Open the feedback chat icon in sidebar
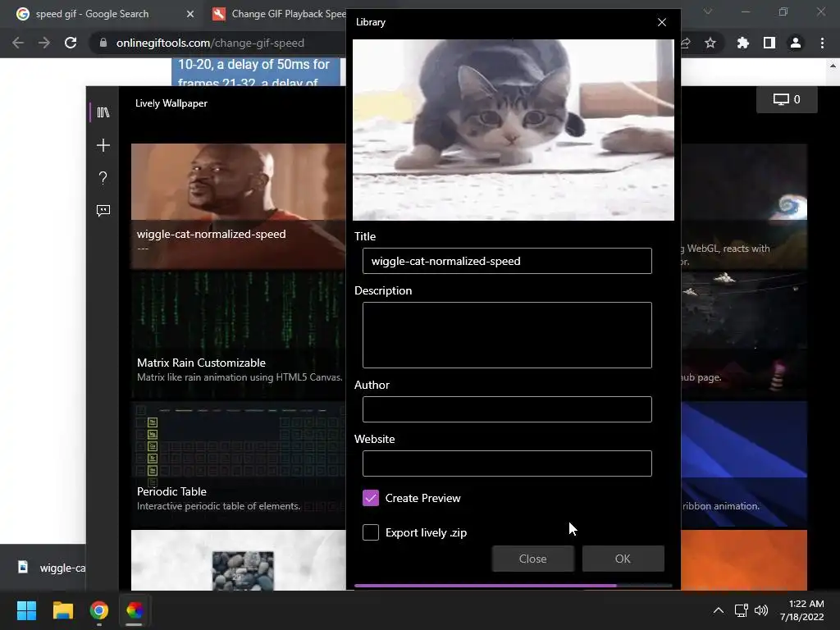 click(103, 211)
